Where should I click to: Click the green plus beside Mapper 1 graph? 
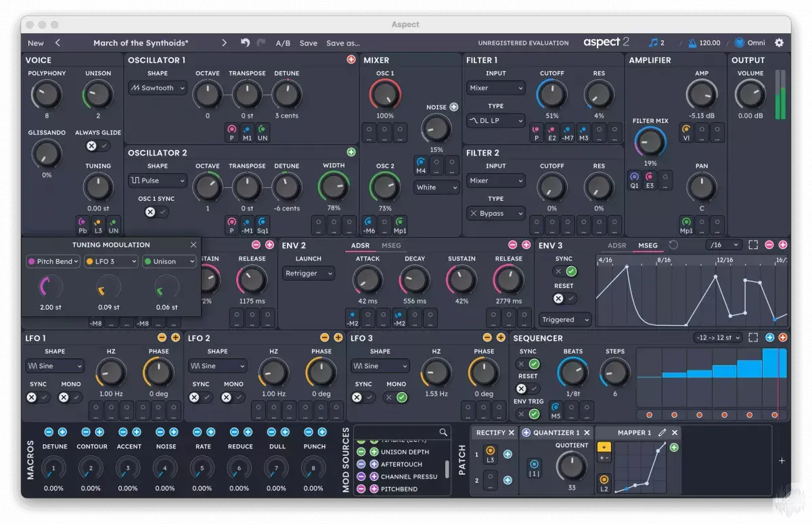click(x=674, y=447)
